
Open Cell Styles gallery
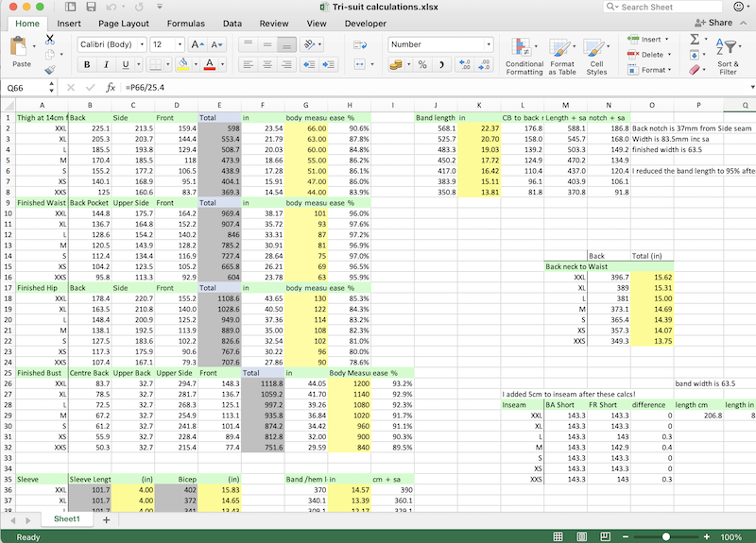point(596,57)
